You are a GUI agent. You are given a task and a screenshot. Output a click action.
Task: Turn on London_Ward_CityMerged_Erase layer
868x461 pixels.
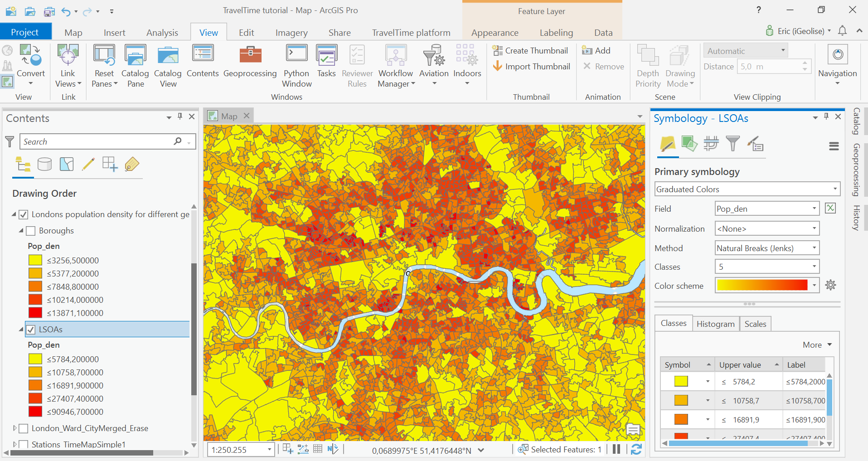coord(24,428)
